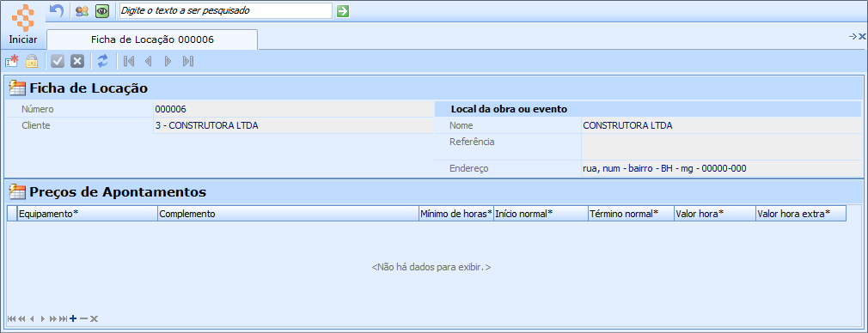The height and width of the screenshot is (333, 868).
Task: Click the Complemento column header
Action: pyautogui.click(x=289, y=214)
